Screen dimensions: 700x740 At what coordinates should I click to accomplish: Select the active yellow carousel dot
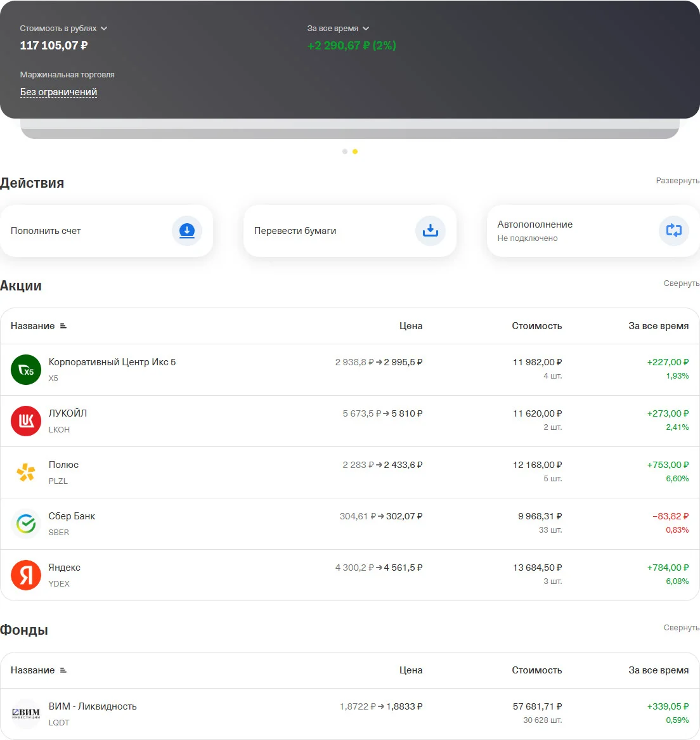(355, 152)
